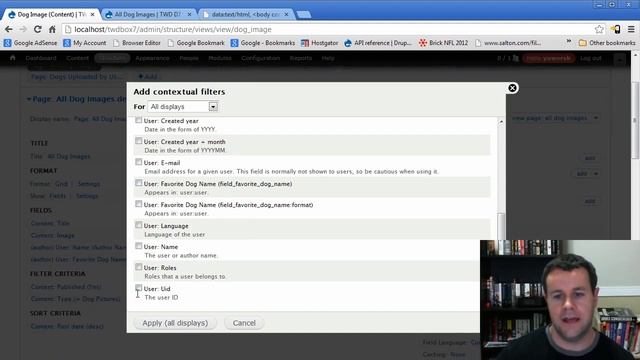Close the Add contextual filters dialog
Screen dimensions: 640x360
tap(512, 88)
